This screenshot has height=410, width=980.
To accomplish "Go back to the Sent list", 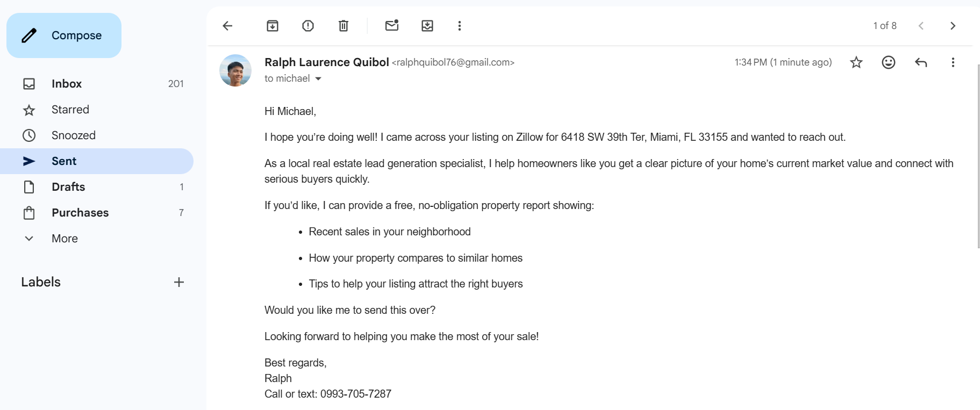I will (227, 26).
